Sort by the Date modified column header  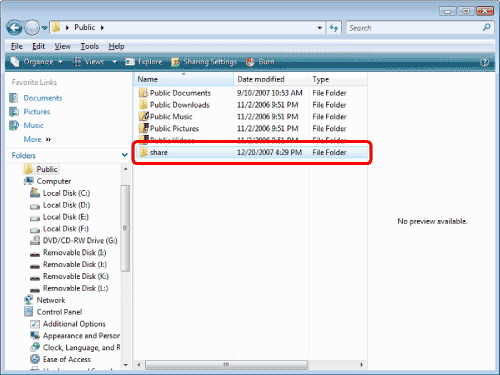pyautogui.click(x=271, y=79)
